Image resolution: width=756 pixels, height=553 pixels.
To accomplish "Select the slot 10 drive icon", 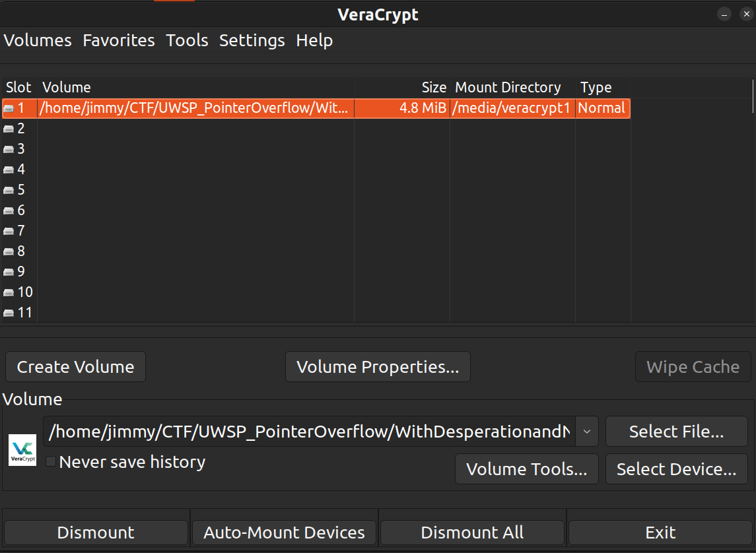I will 9,292.
